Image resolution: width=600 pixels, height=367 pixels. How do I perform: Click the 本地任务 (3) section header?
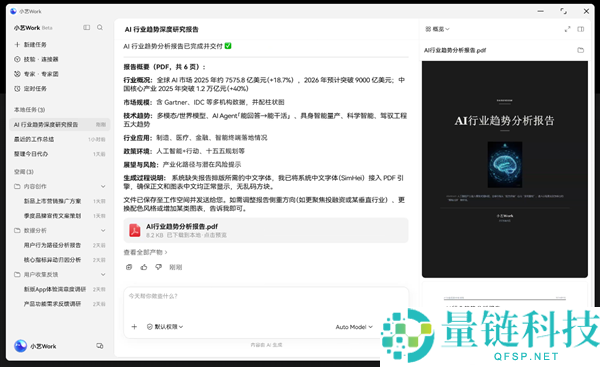point(29,110)
